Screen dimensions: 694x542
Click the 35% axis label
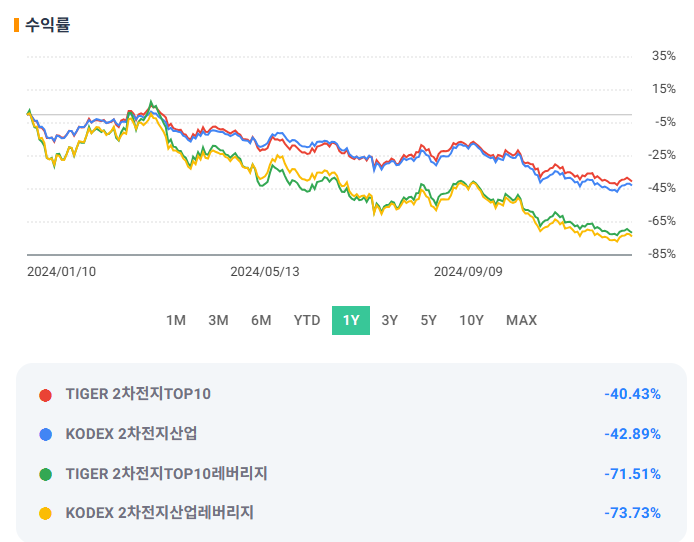click(x=663, y=56)
